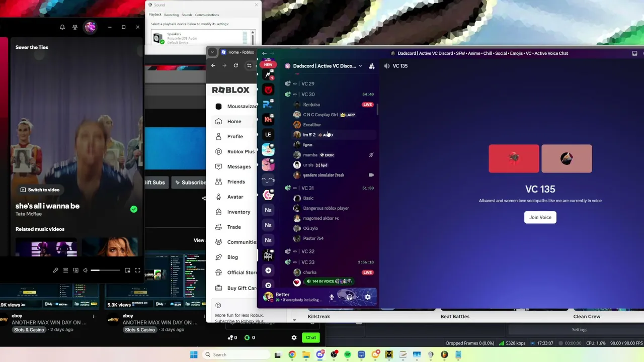Open the queue icon in Spotify
644x362 pixels.
click(x=65, y=270)
